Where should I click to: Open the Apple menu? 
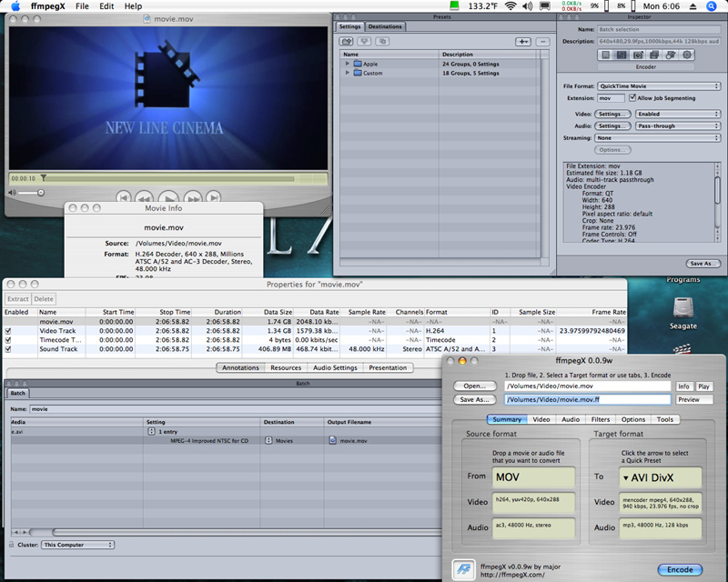pos(15,6)
